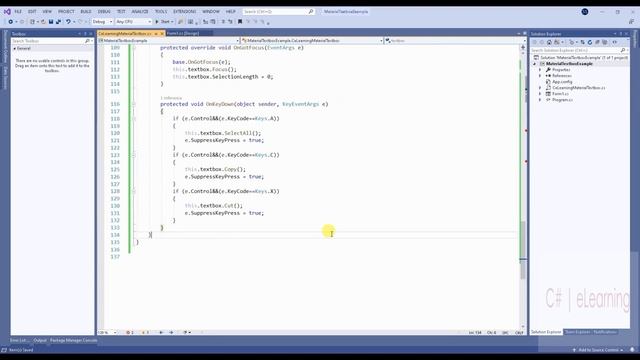Click the Sync with Active Document icon

(582, 42)
